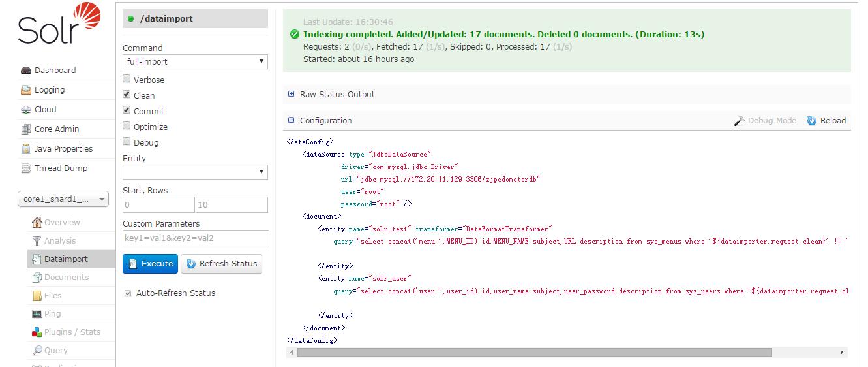The width and height of the screenshot is (868, 367).
Task: Click the green /dataimport status dot
Action: tap(131, 19)
